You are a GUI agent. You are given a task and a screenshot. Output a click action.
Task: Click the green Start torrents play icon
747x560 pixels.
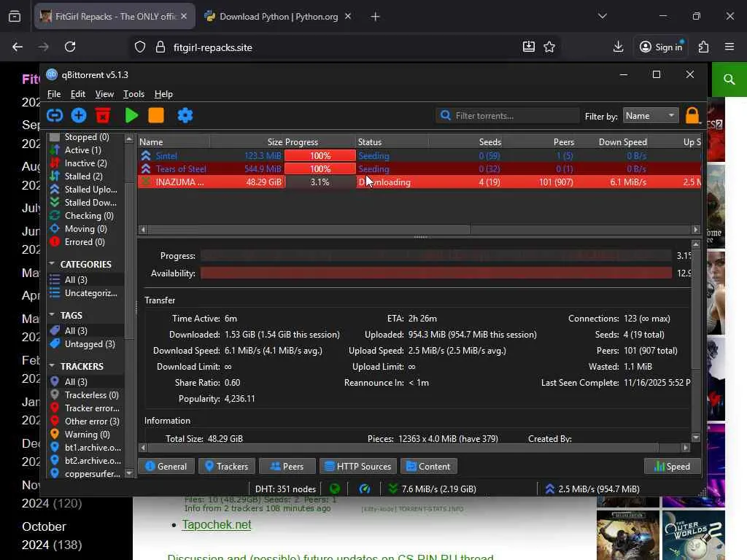(x=131, y=115)
